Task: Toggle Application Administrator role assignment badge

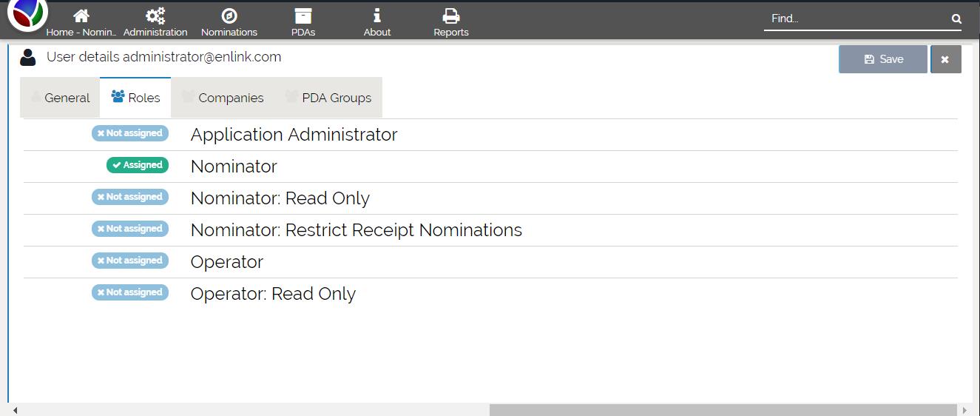Action: (130, 134)
